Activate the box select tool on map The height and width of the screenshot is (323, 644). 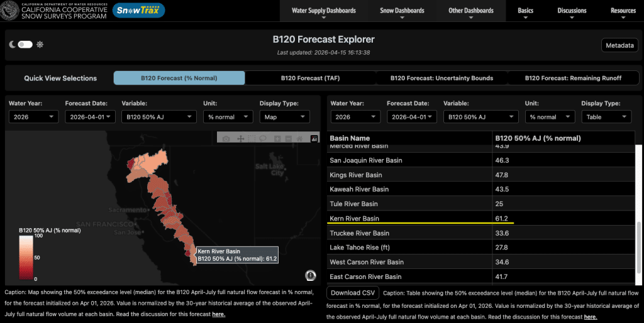click(251, 138)
